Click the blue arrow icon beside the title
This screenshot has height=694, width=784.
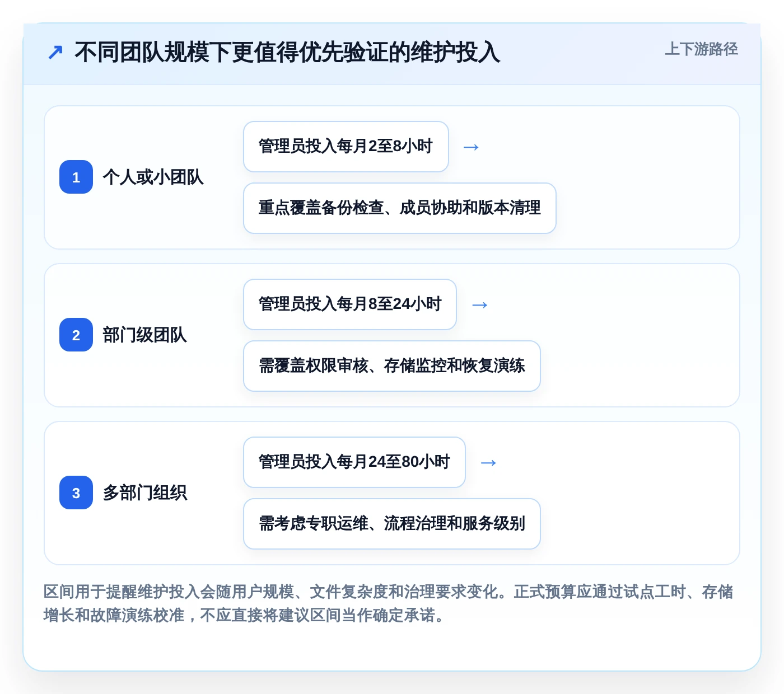point(55,53)
